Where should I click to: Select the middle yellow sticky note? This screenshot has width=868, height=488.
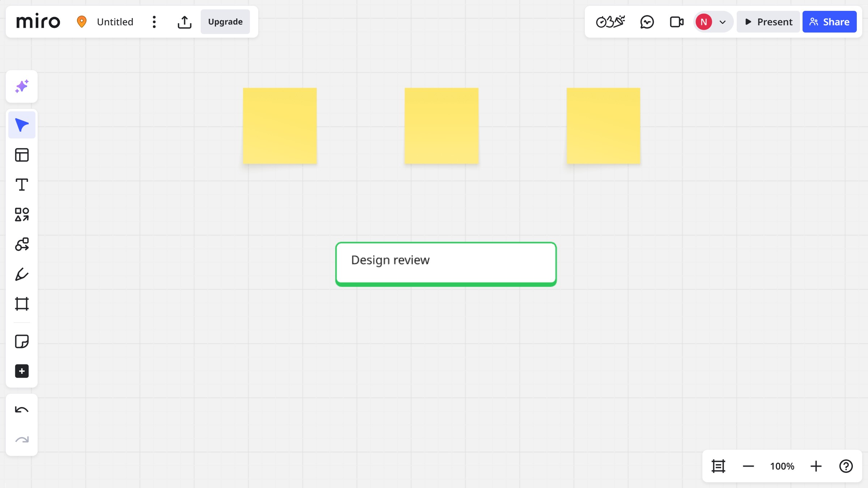click(x=441, y=126)
